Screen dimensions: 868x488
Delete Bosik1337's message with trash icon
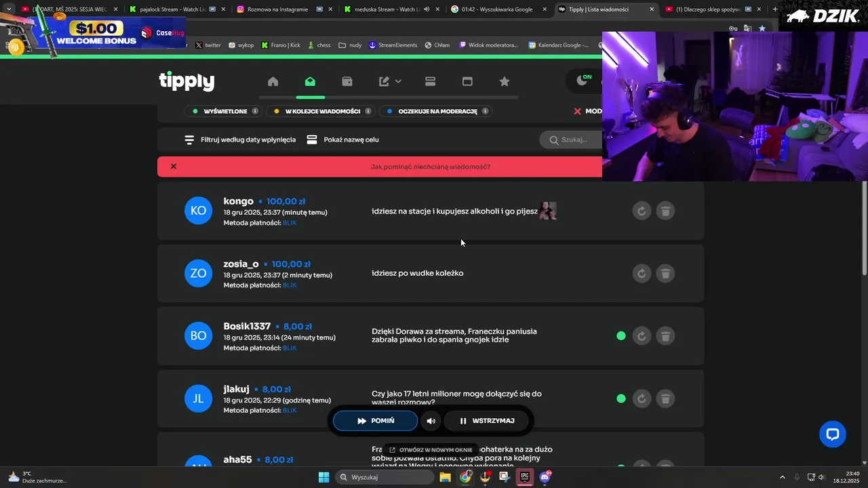pyautogui.click(x=665, y=335)
